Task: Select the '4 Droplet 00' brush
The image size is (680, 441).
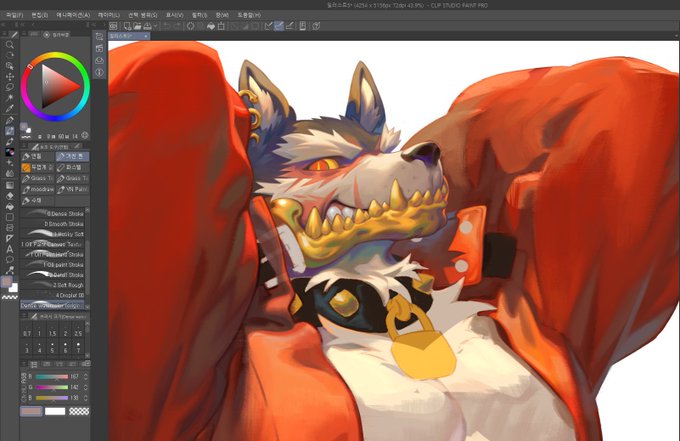Action: (x=52, y=295)
